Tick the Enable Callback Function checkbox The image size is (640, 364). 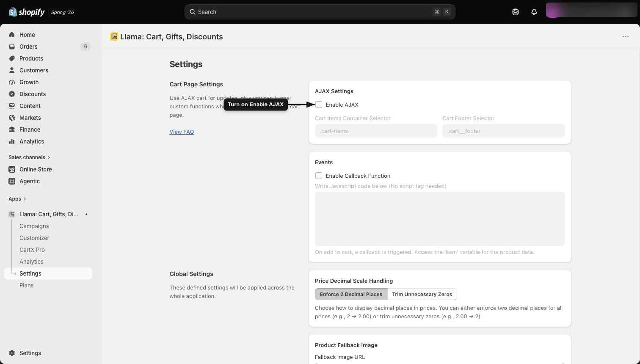(319, 176)
